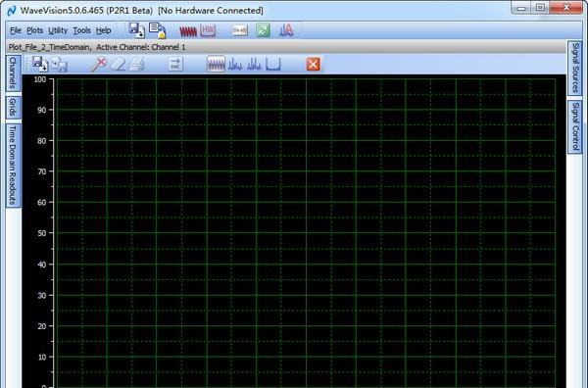This screenshot has width=588, height=388.
Task: Open the Grids side tab
Action: 13,108
